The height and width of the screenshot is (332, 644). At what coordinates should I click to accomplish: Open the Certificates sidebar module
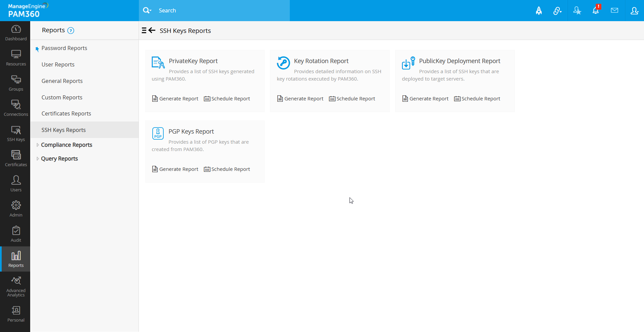pos(16,159)
